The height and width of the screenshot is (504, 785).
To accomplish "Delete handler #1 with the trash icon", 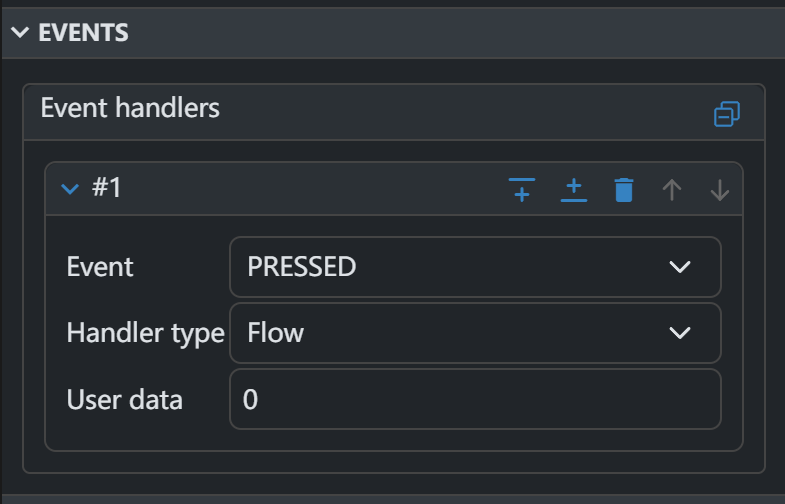I will coord(624,189).
